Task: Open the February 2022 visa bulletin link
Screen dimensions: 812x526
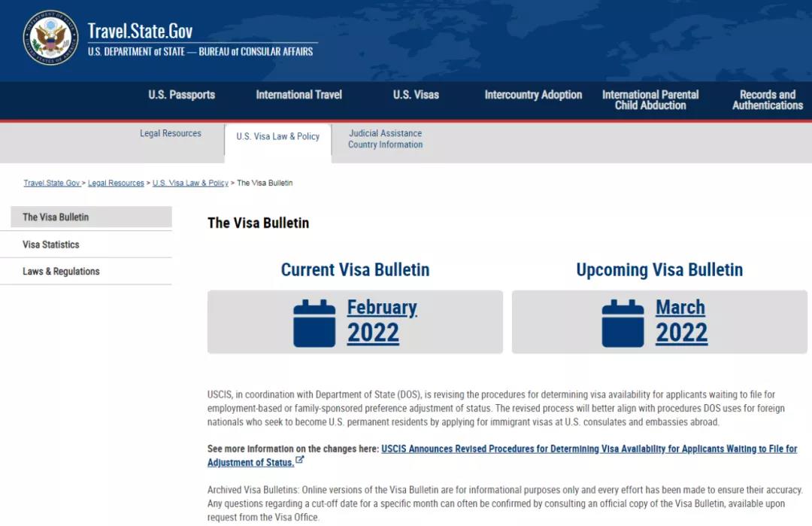Action: pyautogui.click(x=382, y=321)
